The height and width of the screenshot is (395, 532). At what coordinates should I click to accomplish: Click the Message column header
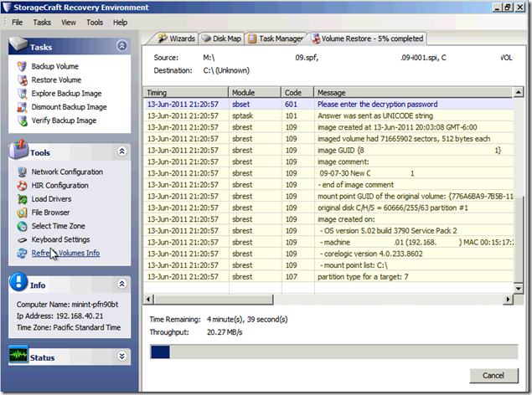click(414, 93)
